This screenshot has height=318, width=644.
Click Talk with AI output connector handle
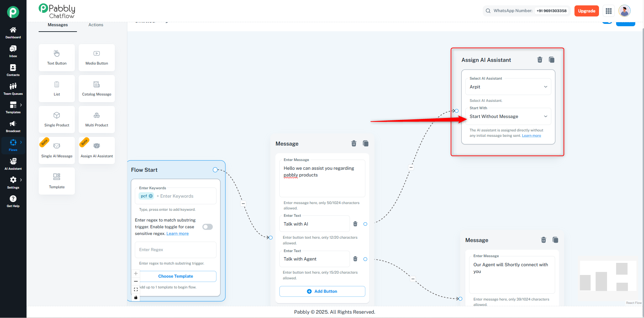point(366,224)
